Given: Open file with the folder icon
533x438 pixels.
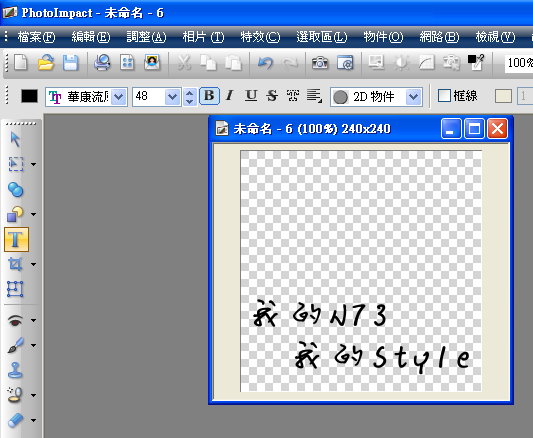Looking at the screenshot, I should coord(46,63).
